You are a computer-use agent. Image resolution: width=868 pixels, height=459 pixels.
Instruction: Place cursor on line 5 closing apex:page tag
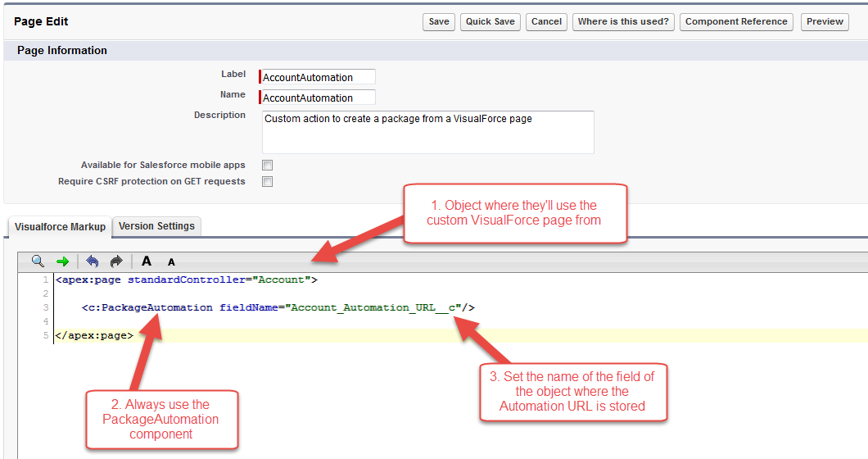[94, 335]
